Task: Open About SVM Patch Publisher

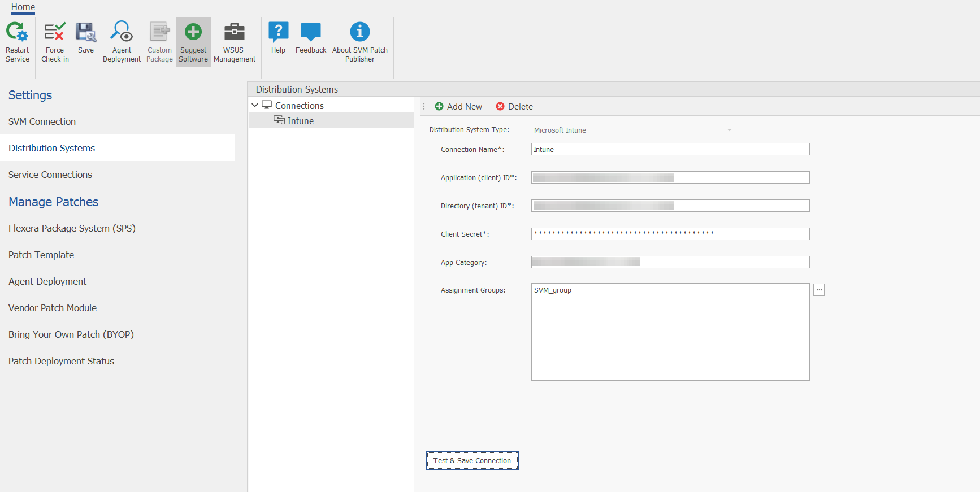Action: point(359,33)
